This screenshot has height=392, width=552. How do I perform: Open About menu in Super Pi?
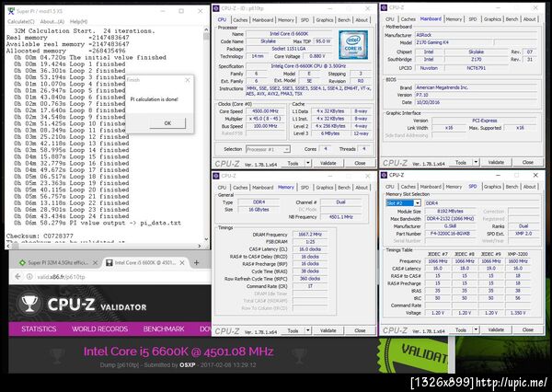52,22
